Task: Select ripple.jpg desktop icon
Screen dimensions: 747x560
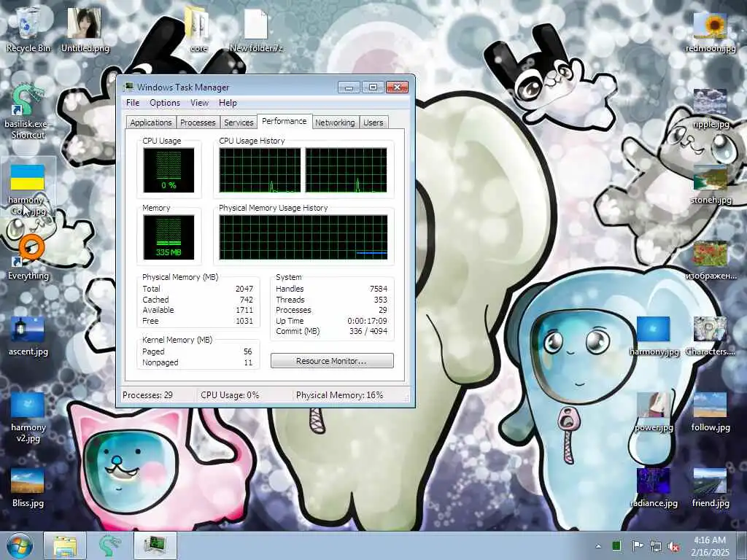Action: tap(711, 108)
